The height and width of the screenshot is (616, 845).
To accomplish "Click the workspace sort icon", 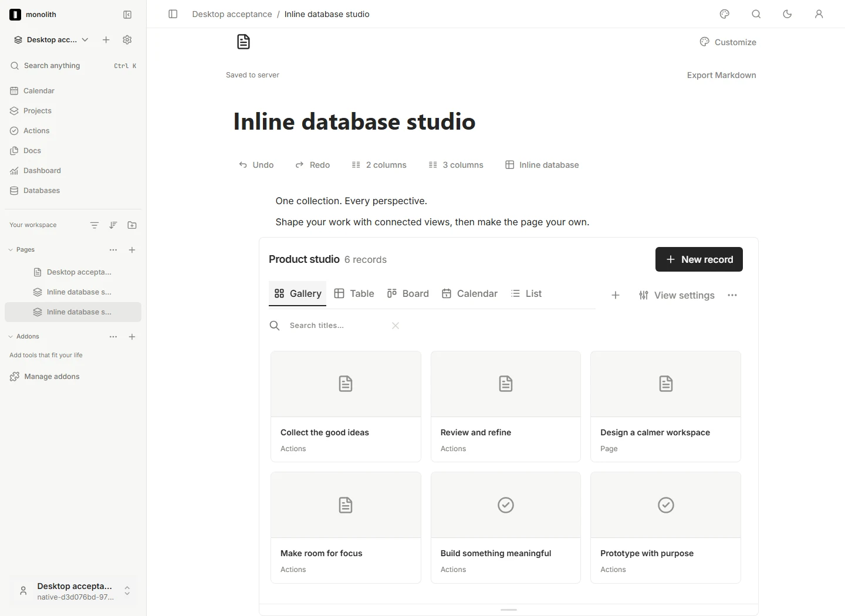I will [x=113, y=225].
